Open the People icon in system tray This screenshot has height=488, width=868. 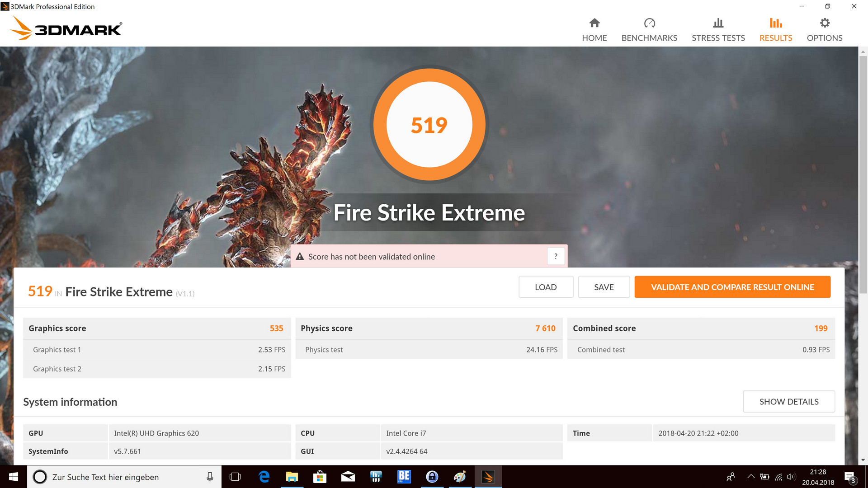point(731,477)
